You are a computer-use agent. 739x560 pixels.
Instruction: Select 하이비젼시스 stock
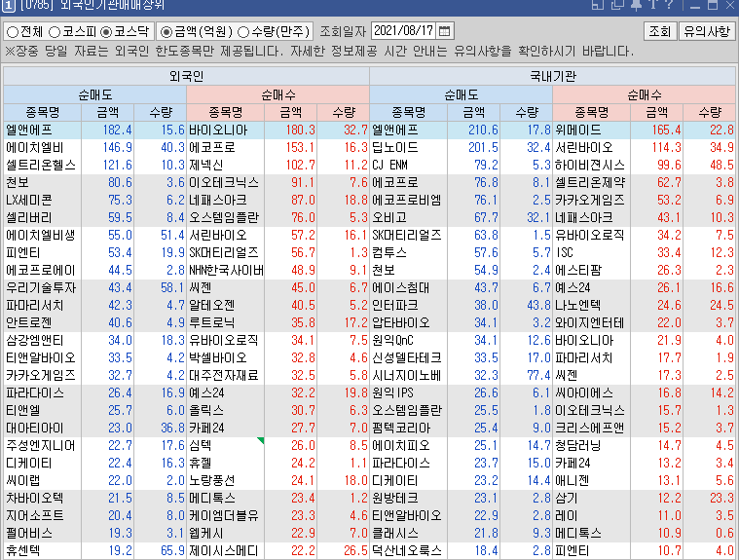coord(590,165)
